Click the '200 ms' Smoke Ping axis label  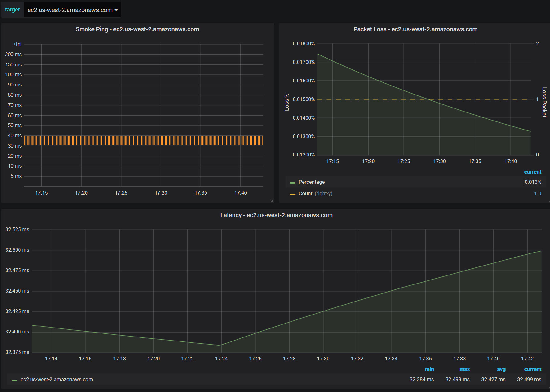[x=13, y=54]
